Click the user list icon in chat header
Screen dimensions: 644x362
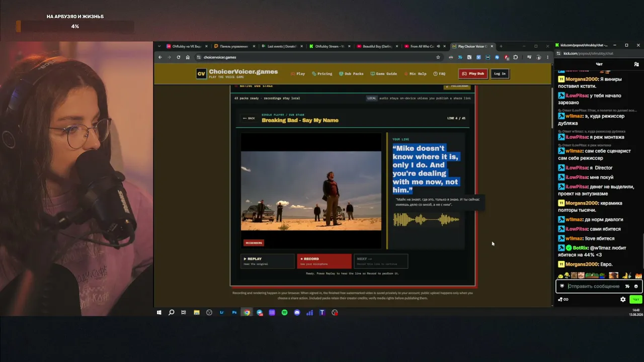coord(636,64)
